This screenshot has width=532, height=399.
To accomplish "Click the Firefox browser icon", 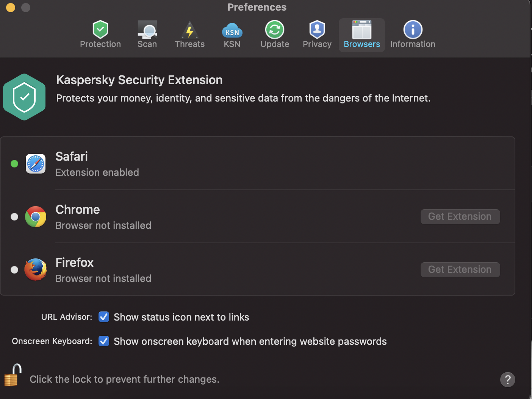I will coord(36,270).
